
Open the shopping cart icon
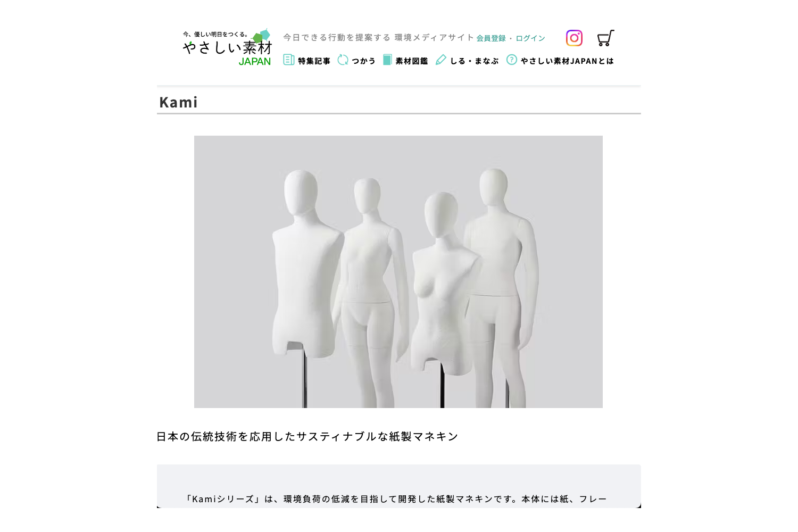pos(606,38)
